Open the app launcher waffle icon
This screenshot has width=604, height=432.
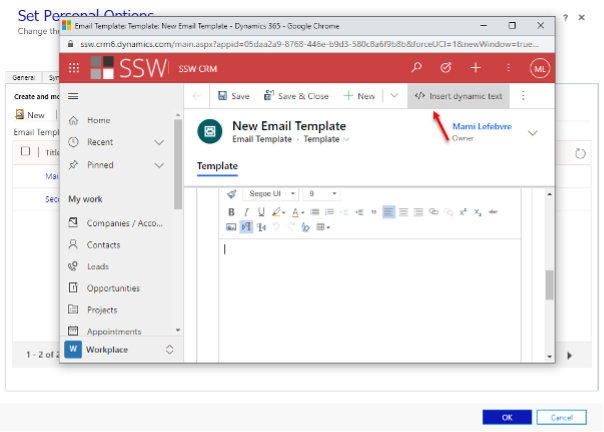click(x=74, y=68)
